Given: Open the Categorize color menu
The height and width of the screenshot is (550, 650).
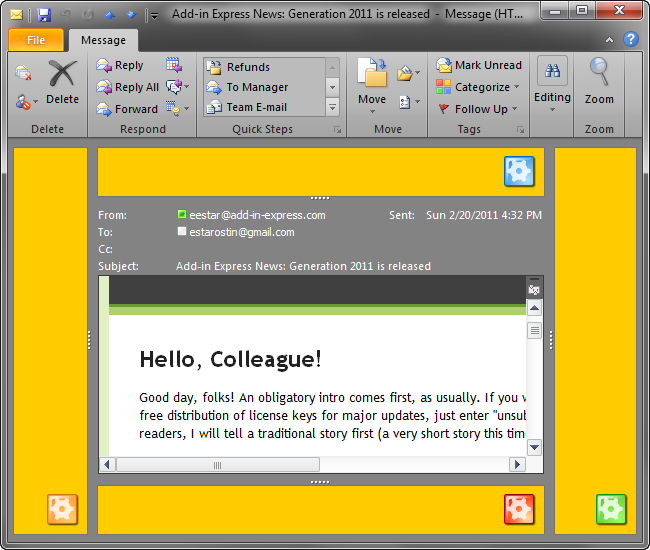Looking at the screenshot, I should [x=477, y=87].
